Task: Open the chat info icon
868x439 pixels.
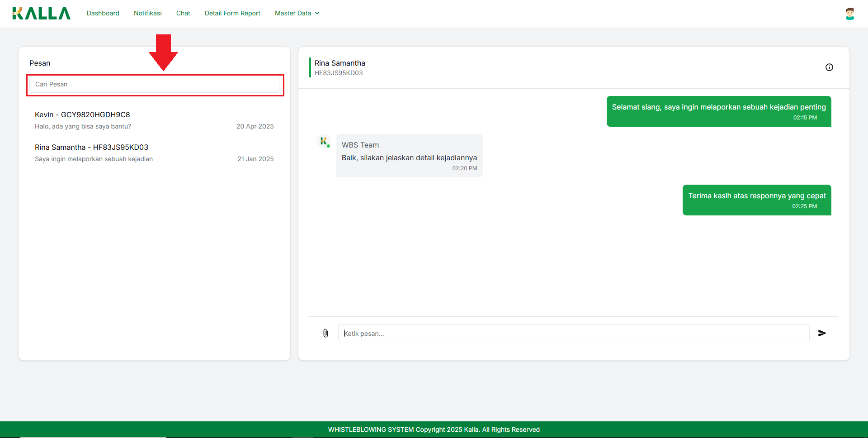Action: pos(829,67)
